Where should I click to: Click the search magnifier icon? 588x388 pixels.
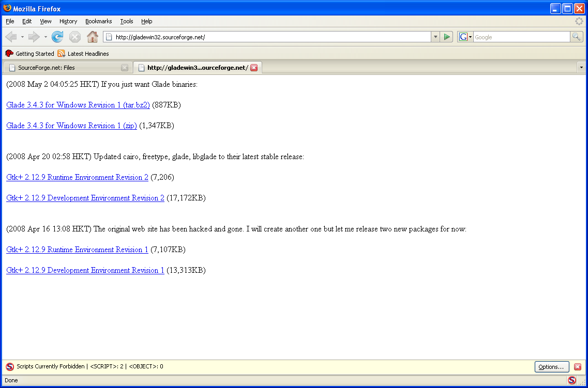click(x=576, y=37)
